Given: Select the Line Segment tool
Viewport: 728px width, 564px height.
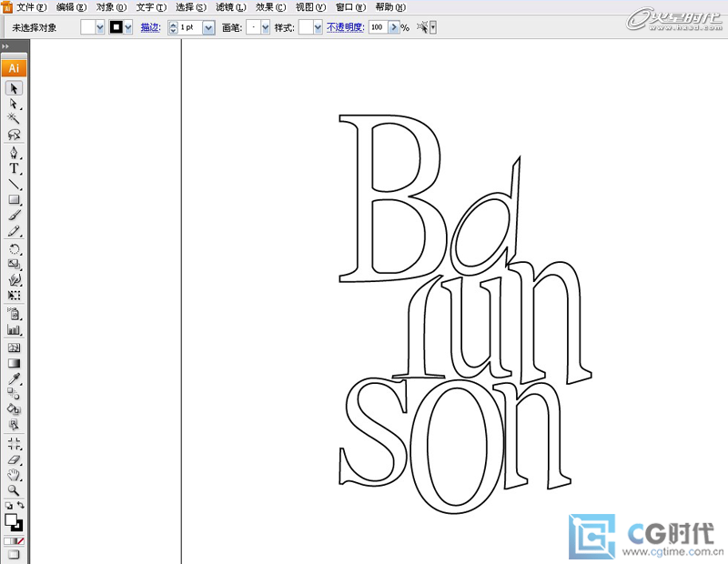Looking at the screenshot, I should point(14,185).
